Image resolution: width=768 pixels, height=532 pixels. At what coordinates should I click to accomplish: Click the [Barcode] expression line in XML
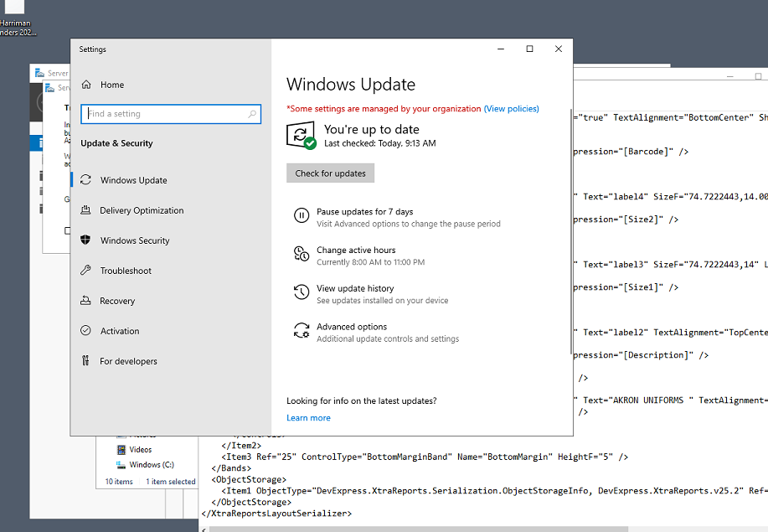point(631,152)
